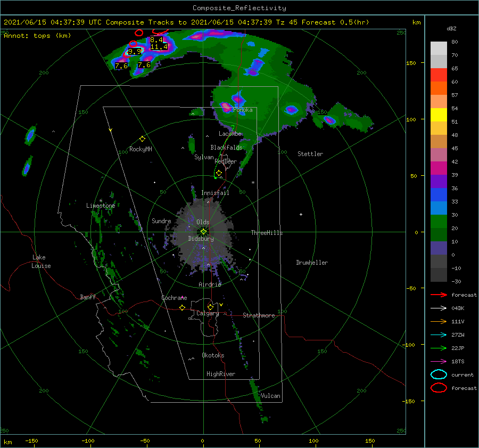This screenshot has width=479, height=448.
Task: Click the yellow diamond marker below RedDeer
Action: pos(219,173)
